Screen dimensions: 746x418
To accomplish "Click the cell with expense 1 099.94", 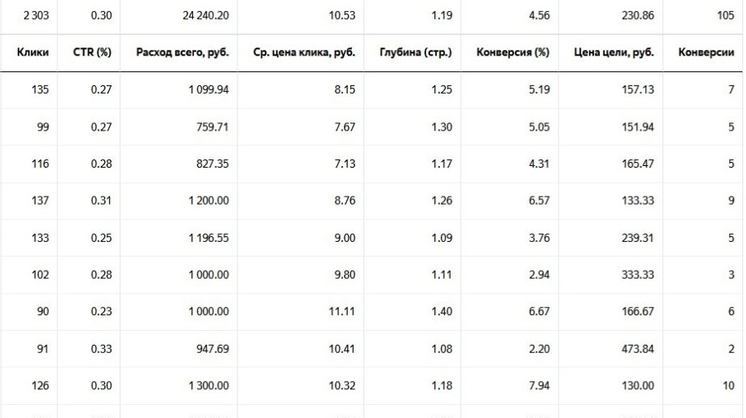I will (209, 90).
